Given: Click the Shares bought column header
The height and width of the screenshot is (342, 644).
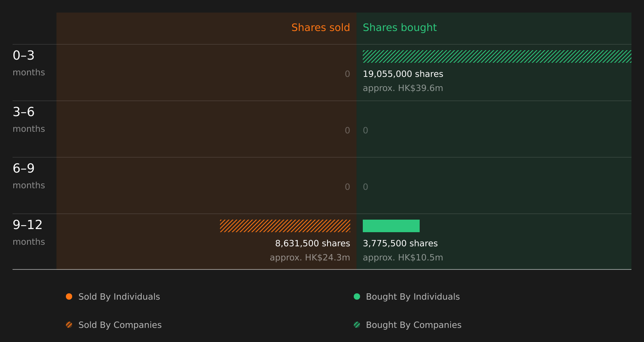Looking at the screenshot, I should [400, 28].
